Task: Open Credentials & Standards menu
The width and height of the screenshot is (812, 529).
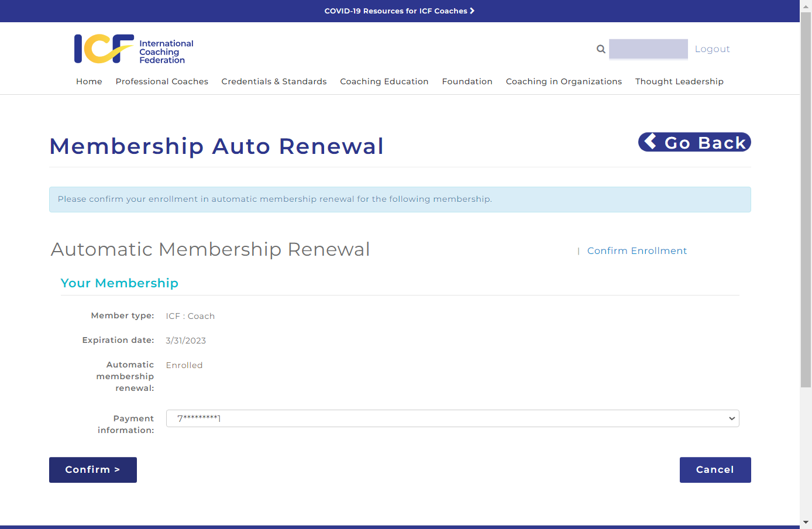Action: point(274,81)
